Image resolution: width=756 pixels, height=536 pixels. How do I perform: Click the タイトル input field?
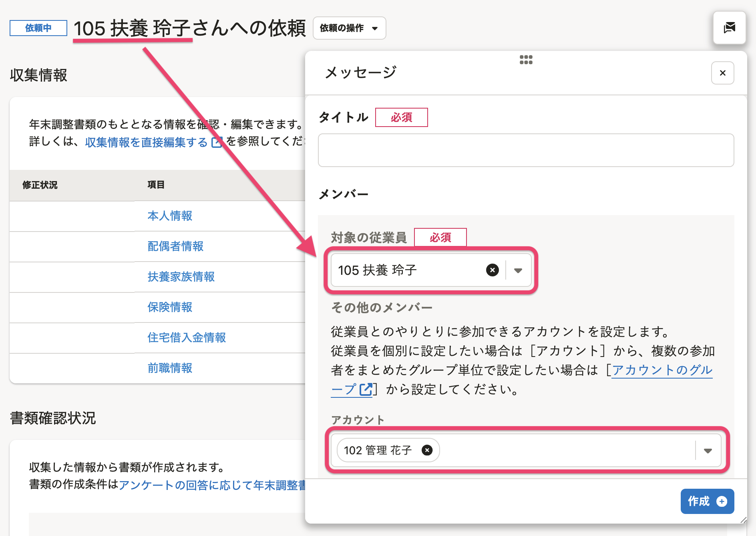[x=525, y=150]
